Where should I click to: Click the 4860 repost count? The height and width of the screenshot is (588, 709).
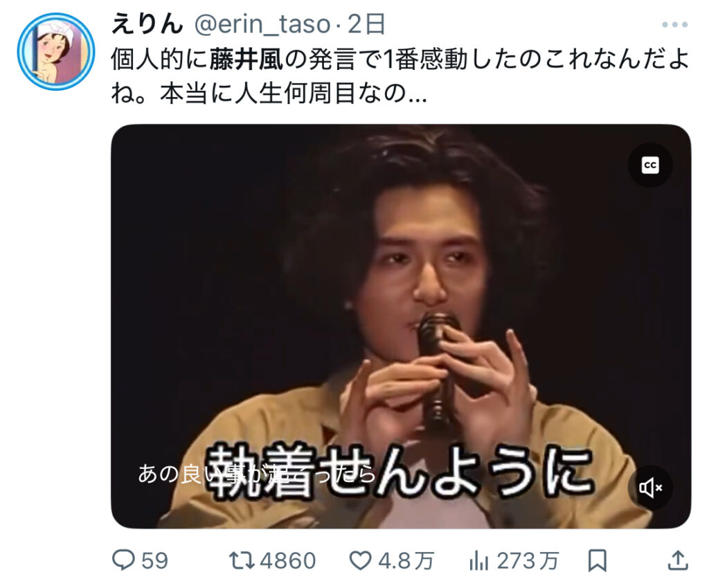tap(288, 561)
